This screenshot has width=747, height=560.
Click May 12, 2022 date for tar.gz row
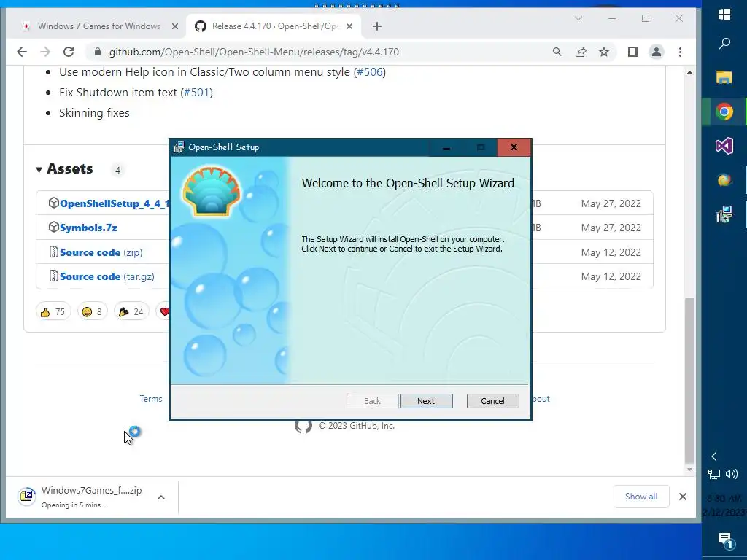[x=611, y=276]
